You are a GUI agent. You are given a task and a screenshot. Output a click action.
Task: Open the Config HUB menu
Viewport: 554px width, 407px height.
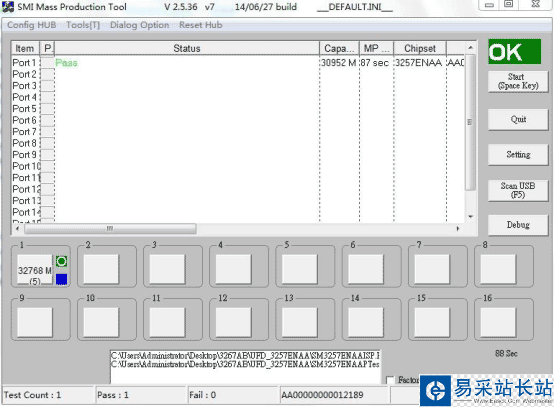(x=31, y=25)
